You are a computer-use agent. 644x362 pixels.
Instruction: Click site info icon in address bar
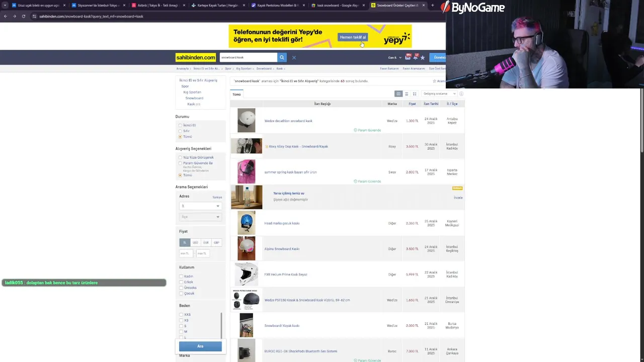tap(34, 16)
